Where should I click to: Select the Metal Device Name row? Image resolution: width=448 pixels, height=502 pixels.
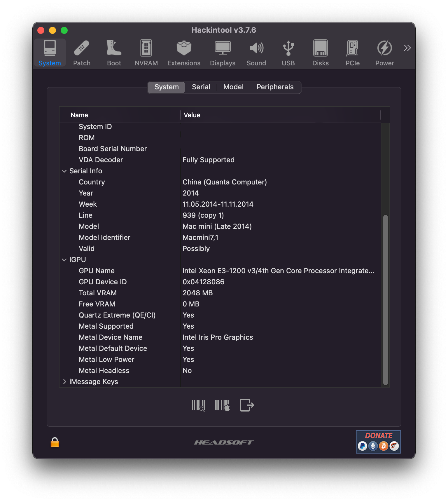[x=220, y=337]
